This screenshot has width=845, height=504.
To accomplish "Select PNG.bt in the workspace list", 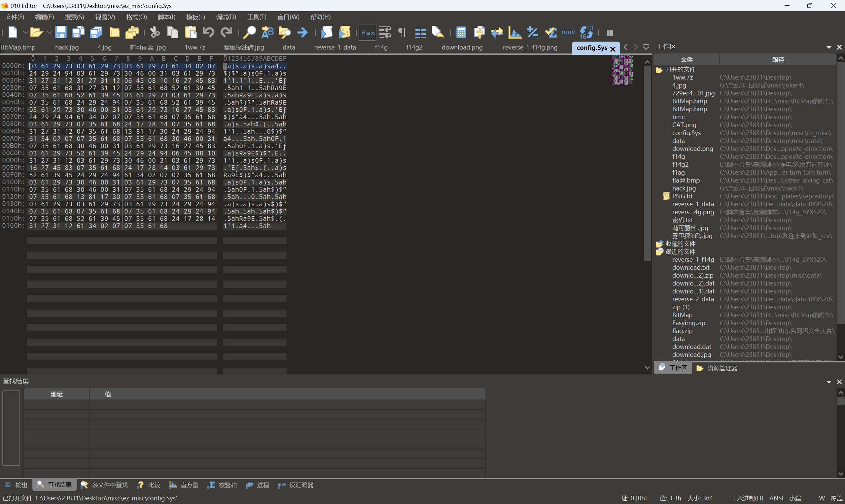I will (682, 196).
